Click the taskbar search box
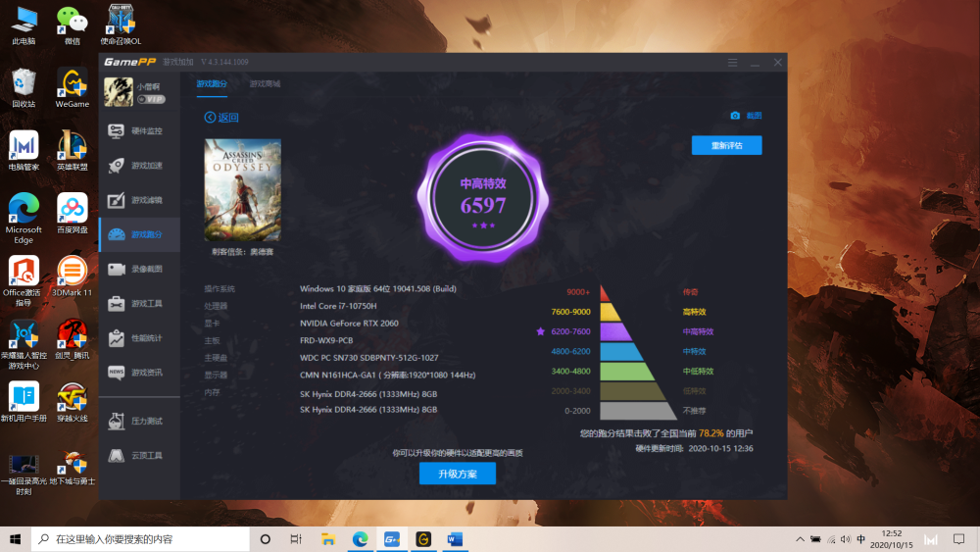The width and height of the screenshot is (980, 552). [140, 539]
